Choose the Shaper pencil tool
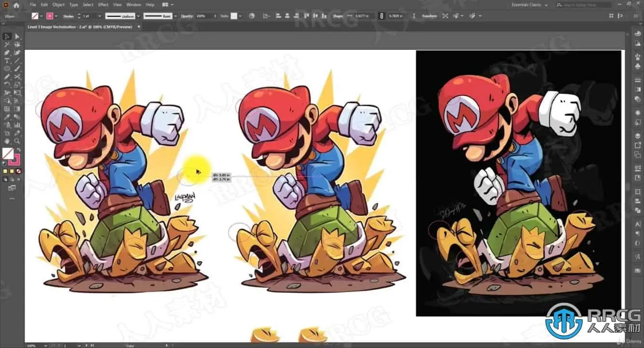Image resolution: width=644 pixels, height=348 pixels. [x=7, y=76]
